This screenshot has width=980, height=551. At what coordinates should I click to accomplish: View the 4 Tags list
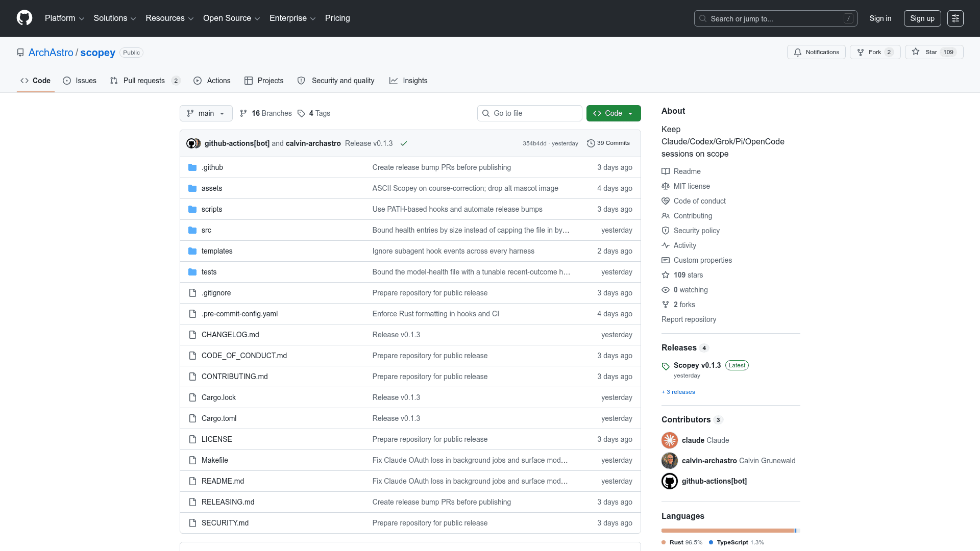314,113
